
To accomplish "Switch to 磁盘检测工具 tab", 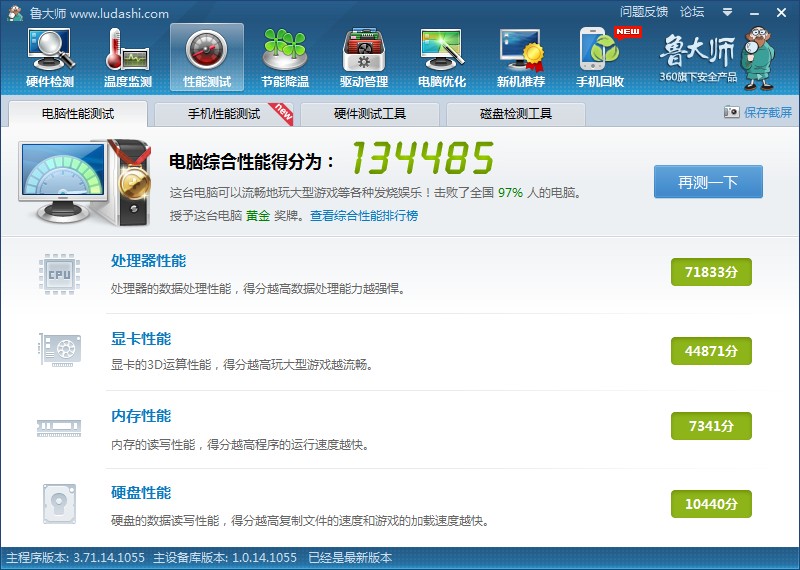I will (x=515, y=113).
